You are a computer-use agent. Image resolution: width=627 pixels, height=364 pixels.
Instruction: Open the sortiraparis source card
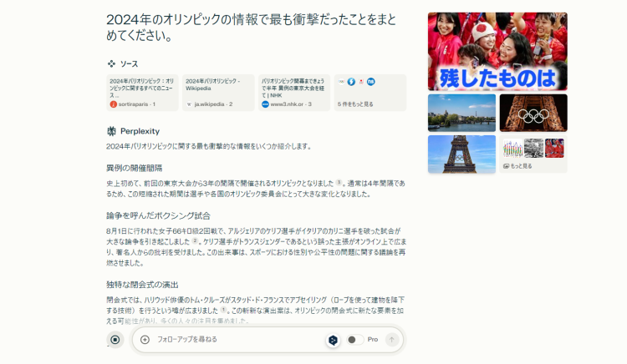(x=142, y=93)
